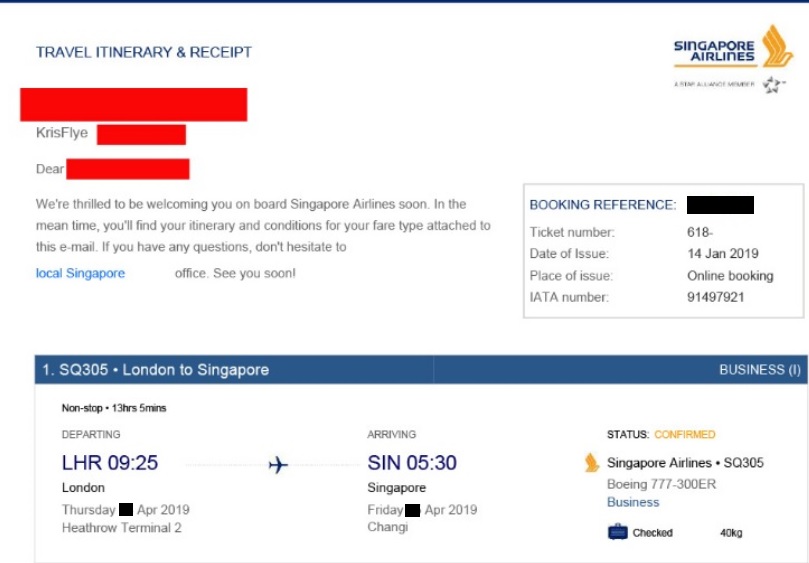Click the Singapore Airlines logo
Viewport: 809px width, 563px height.
click(733, 47)
